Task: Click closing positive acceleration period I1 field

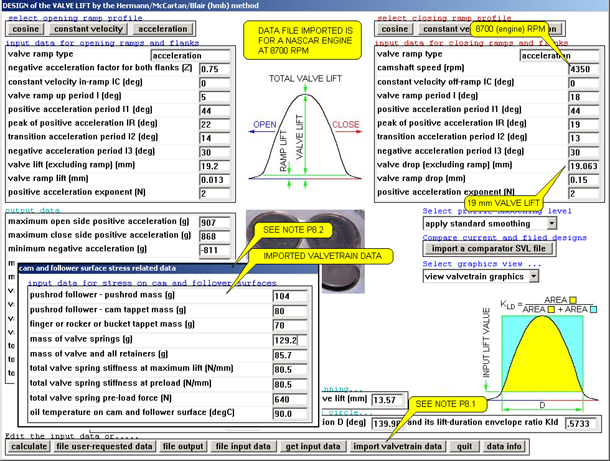Action: point(584,110)
